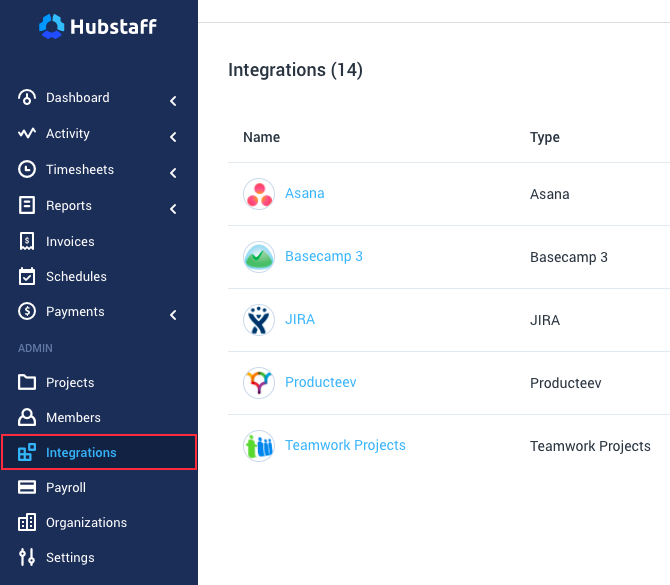Image resolution: width=670 pixels, height=585 pixels.
Task: Open Timesheets from the sidebar
Action: (80, 169)
